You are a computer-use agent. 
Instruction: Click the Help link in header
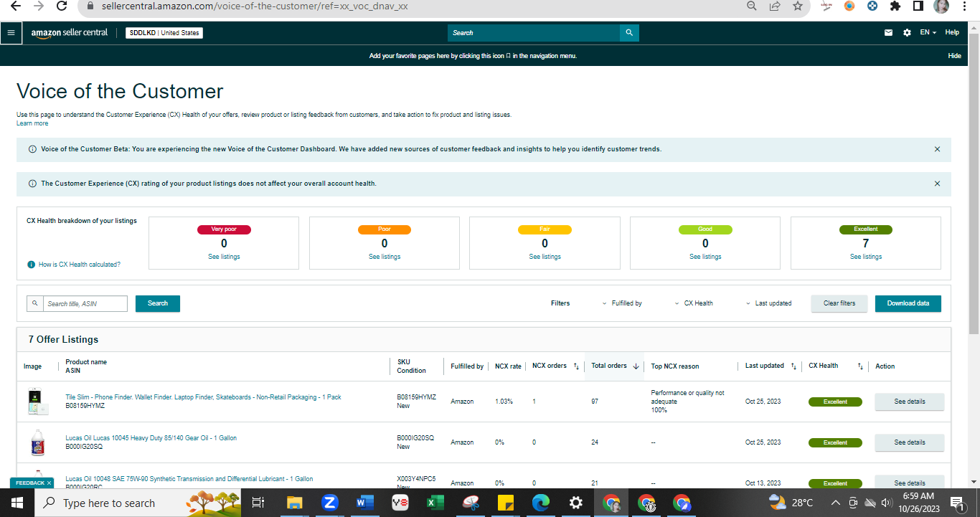point(952,33)
